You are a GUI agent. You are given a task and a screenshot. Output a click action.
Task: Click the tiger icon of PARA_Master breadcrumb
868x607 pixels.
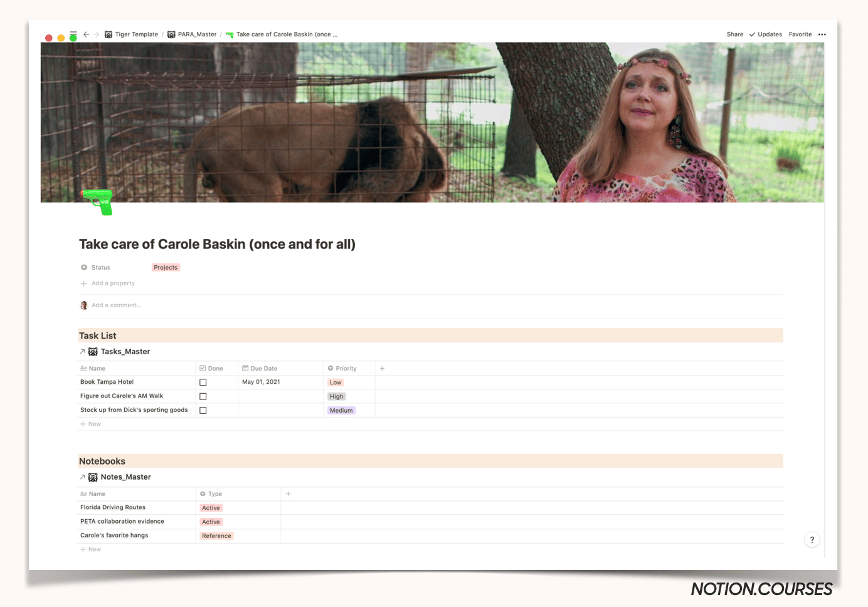pos(171,34)
